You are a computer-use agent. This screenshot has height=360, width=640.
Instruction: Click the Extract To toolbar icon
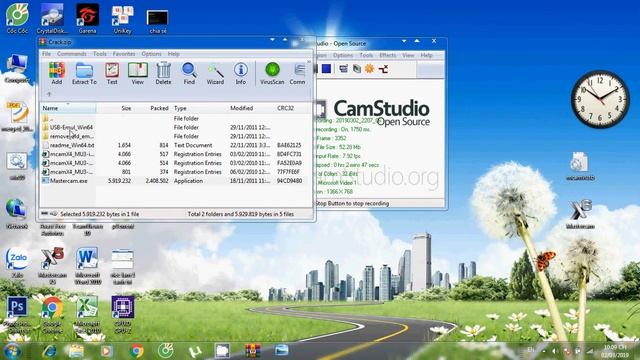coord(84,73)
